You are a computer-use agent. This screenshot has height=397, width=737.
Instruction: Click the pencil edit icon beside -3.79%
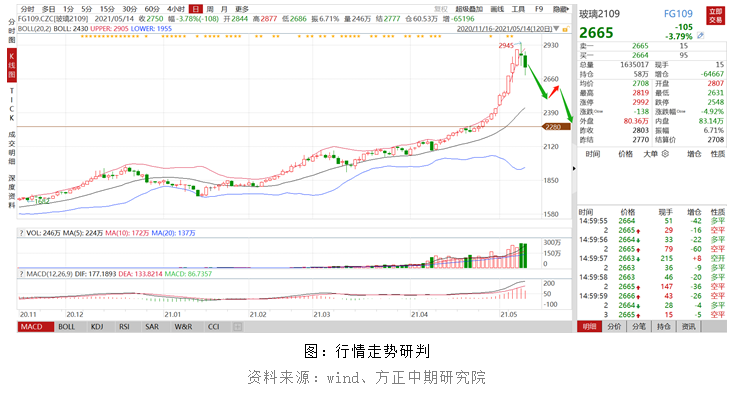tap(700, 36)
